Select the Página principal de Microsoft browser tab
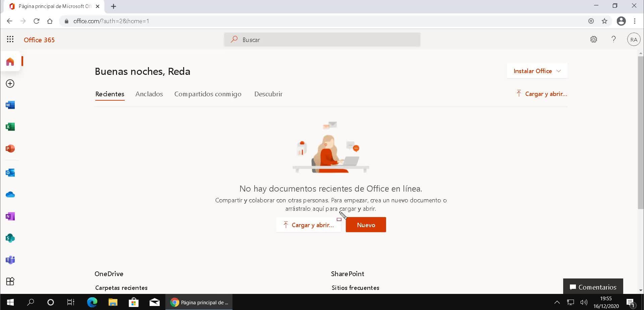The width and height of the screenshot is (644, 310). 55,6
